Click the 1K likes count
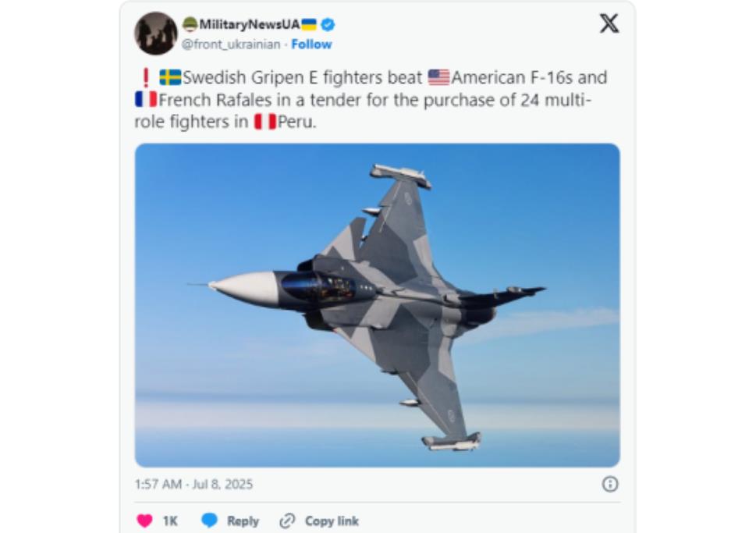Viewport: 756px width, 533px height. (170, 521)
